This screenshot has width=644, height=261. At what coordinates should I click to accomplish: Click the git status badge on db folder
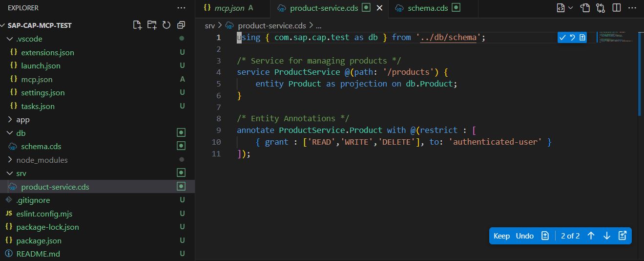tap(181, 132)
